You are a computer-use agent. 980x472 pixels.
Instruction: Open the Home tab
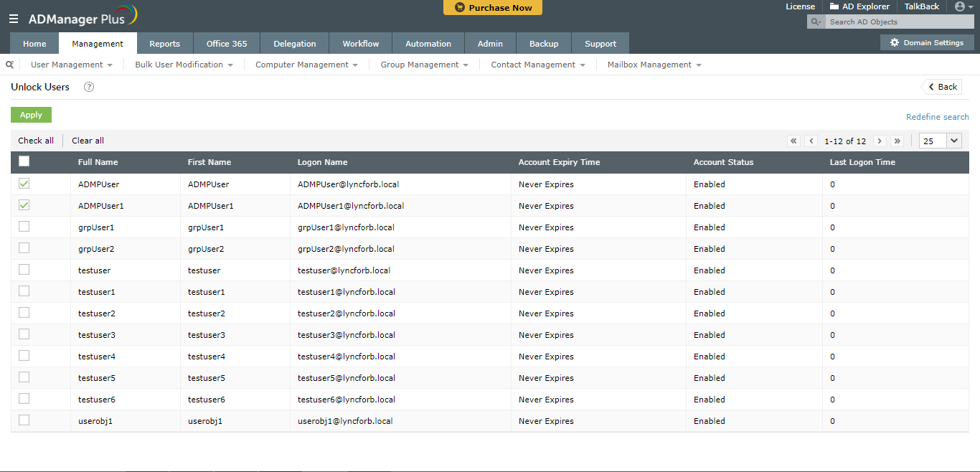click(x=34, y=44)
